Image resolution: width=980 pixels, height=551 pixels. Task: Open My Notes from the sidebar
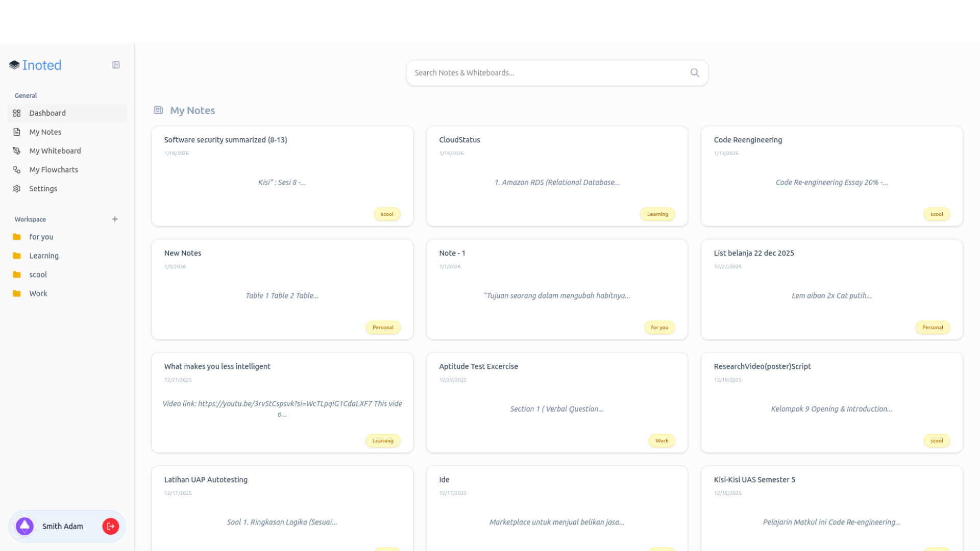click(45, 132)
